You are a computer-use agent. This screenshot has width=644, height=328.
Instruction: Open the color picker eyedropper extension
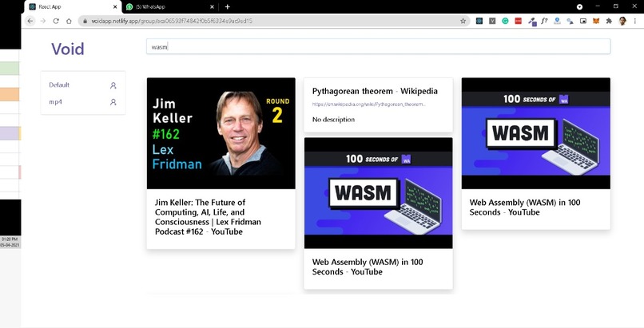pyautogui.click(x=532, y=22)
